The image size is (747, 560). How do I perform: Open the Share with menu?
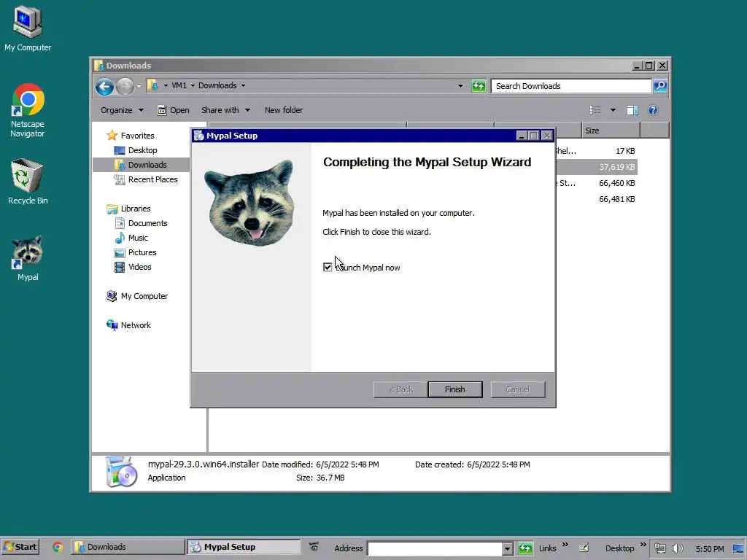tap(225, 110)
